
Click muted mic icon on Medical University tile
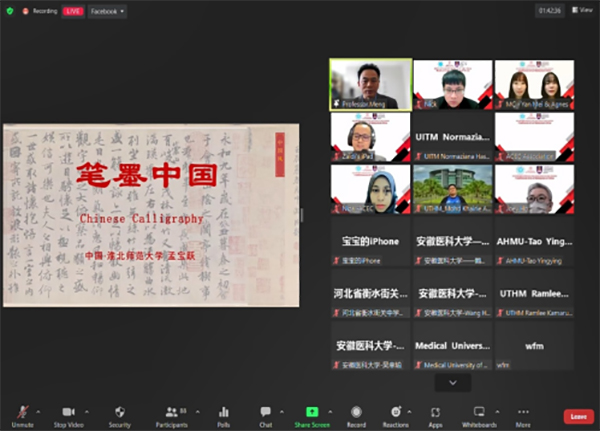(x=419, y=365)
